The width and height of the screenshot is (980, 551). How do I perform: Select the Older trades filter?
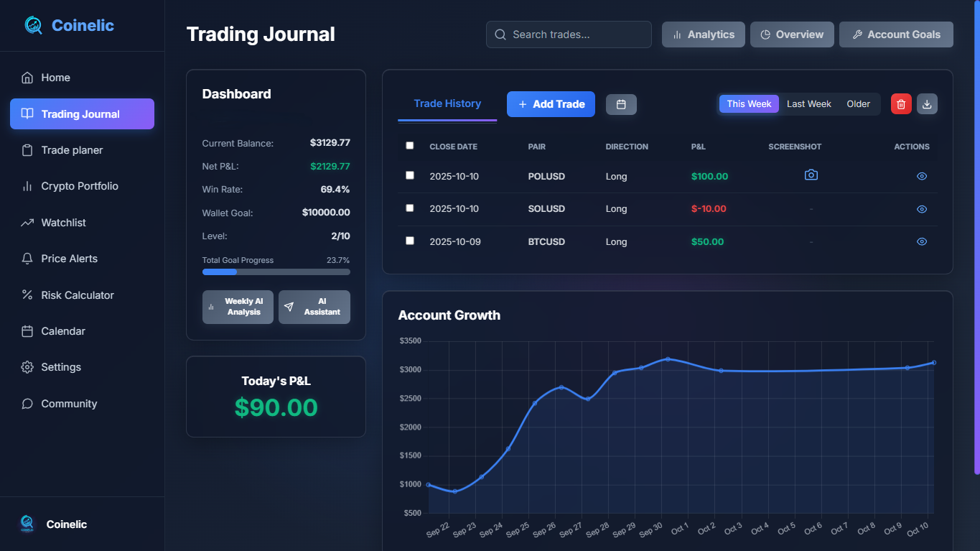coord(858,103)
